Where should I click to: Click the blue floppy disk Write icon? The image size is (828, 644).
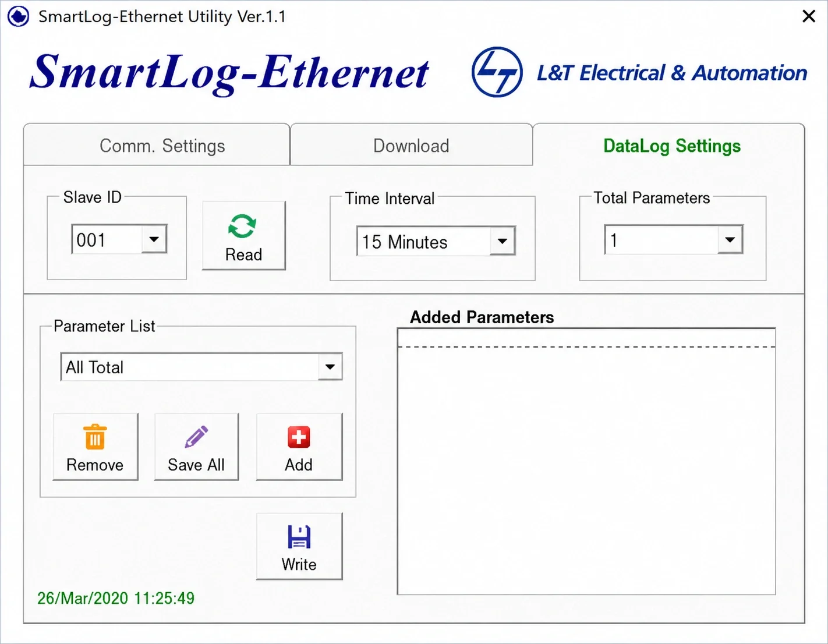(299, 537)
